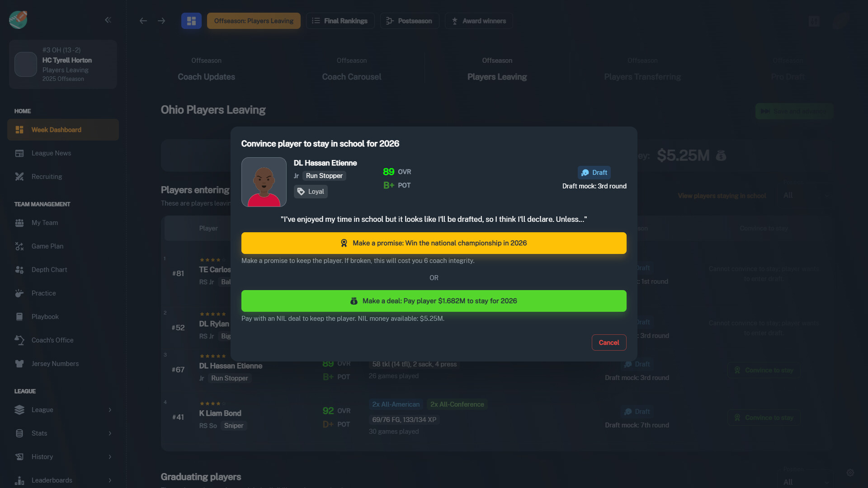
Task: Cancel the convince player dialog
Action: 609,343
